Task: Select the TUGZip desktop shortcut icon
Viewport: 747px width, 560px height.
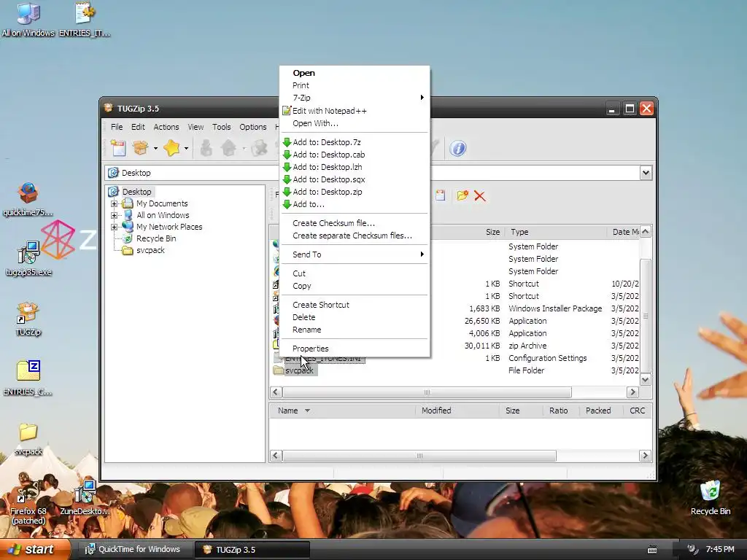Action: [x=28, y=319]
